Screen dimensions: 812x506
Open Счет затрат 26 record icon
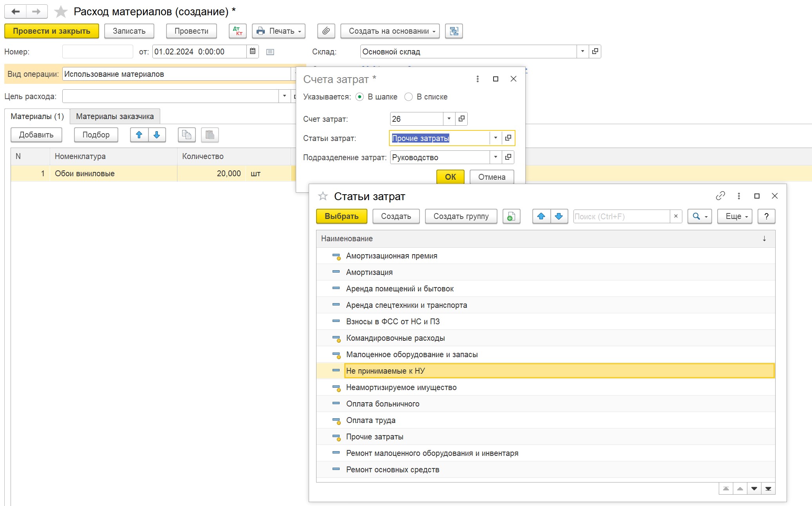(461, 119)
